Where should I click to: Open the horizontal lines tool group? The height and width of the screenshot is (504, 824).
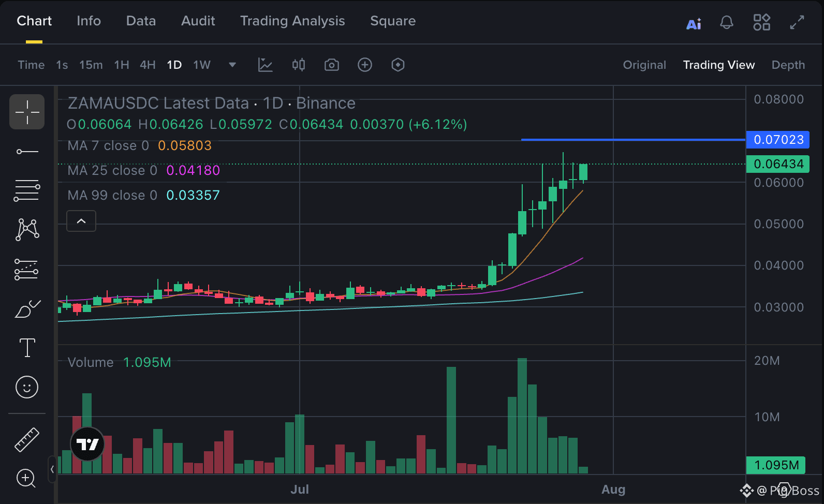(27, 190)
